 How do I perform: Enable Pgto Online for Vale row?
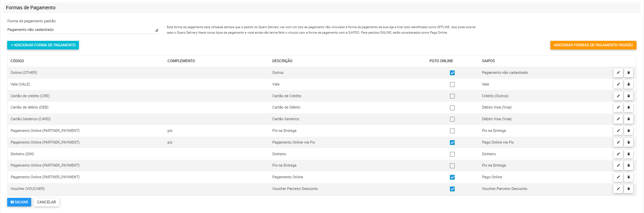(x=452, y=85)
